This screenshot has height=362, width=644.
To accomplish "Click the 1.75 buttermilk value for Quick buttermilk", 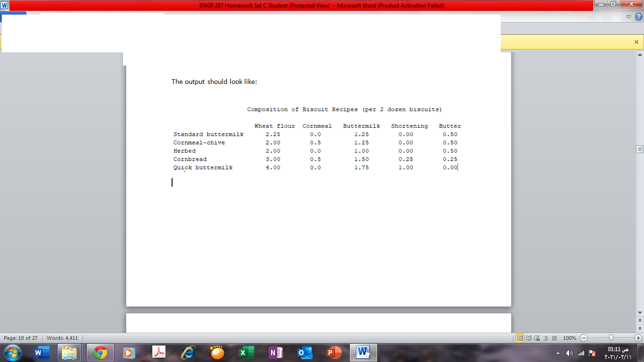I will click(x=362, y=168).
